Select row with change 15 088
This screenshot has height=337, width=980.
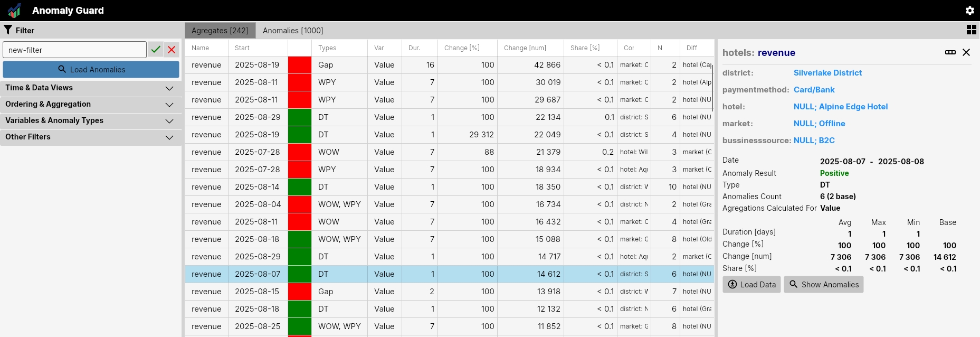point(449,239)
